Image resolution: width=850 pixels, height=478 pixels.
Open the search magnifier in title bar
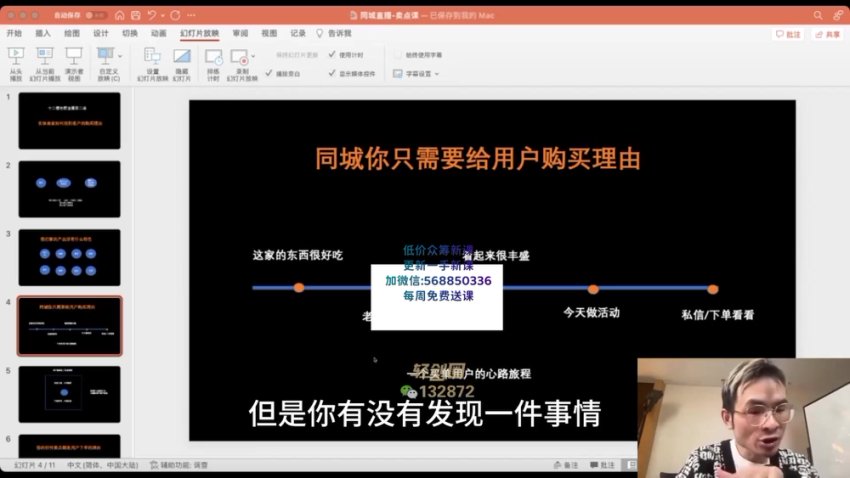coord(817,15)
